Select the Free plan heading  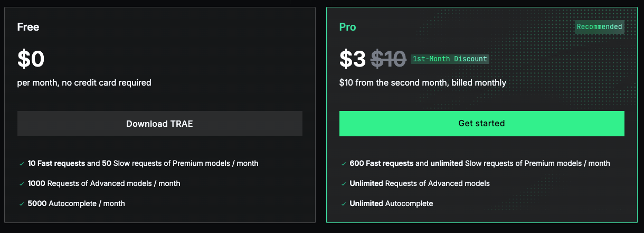coord(28,27)
